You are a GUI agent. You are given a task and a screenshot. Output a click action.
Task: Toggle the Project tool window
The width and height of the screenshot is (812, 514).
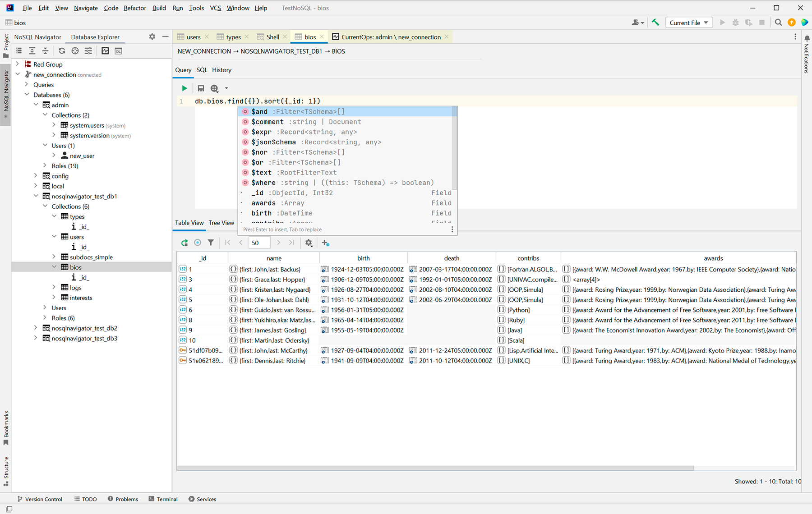pyautogui.click(x=6, y=46)
